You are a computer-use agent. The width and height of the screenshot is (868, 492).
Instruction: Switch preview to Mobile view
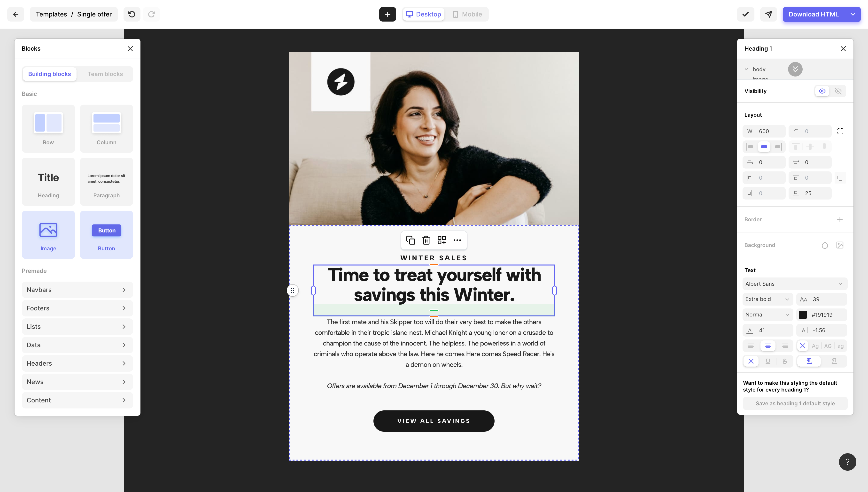coord(467,14)
